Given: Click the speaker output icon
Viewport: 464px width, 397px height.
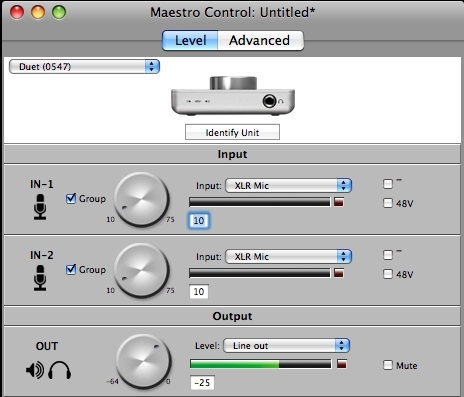Looking at the screenshot, I should click(x=35, y=370).
